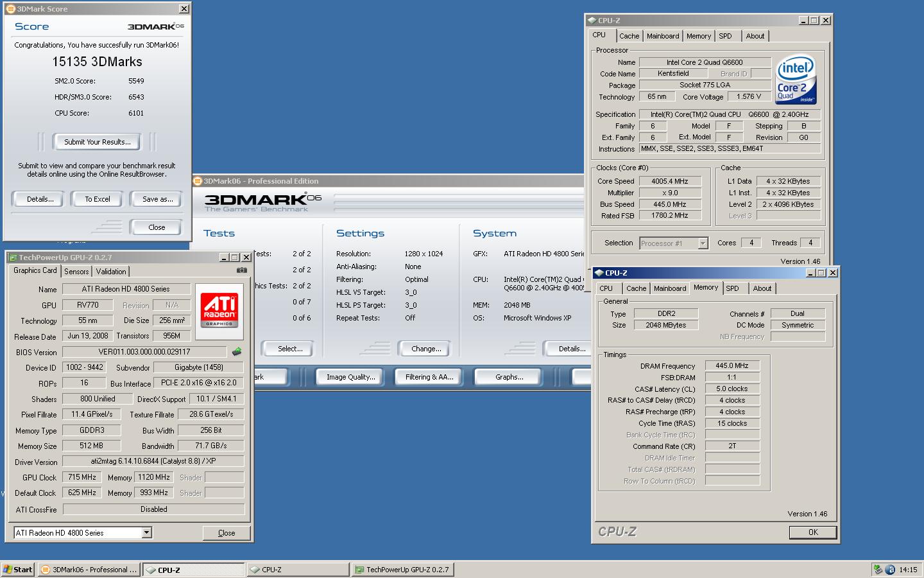Click the Close button in GPU-Z
The image size is (924, 578).
pyautogui.click(x=227, y=533)
